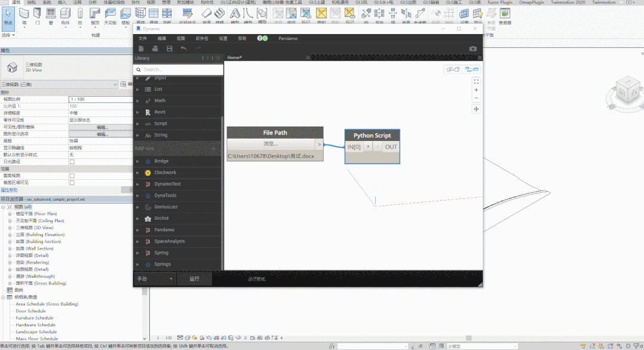Screen dimensions: 644x350
Task: Switch to the 3D geometry preview view
Action: pyautogui.click(x=453, y=69)
